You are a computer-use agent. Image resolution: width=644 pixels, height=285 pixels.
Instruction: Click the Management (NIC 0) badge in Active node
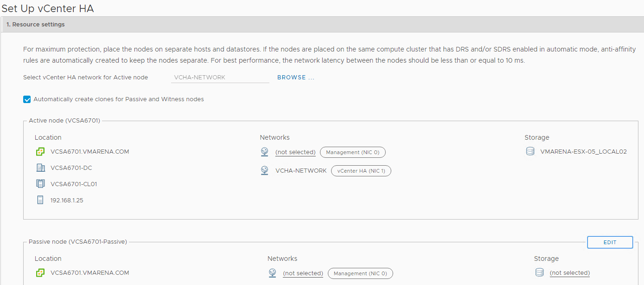click(353, 152)
